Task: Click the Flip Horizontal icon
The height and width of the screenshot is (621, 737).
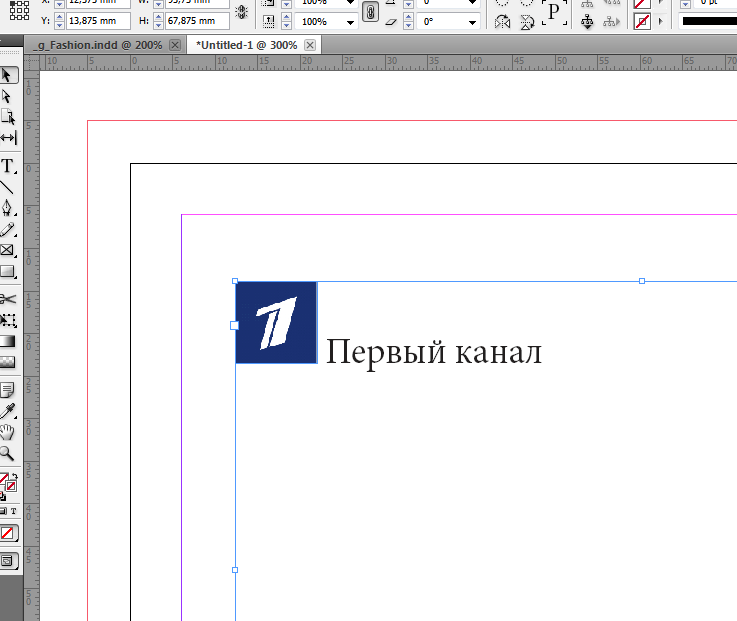Action: point(502,22)
